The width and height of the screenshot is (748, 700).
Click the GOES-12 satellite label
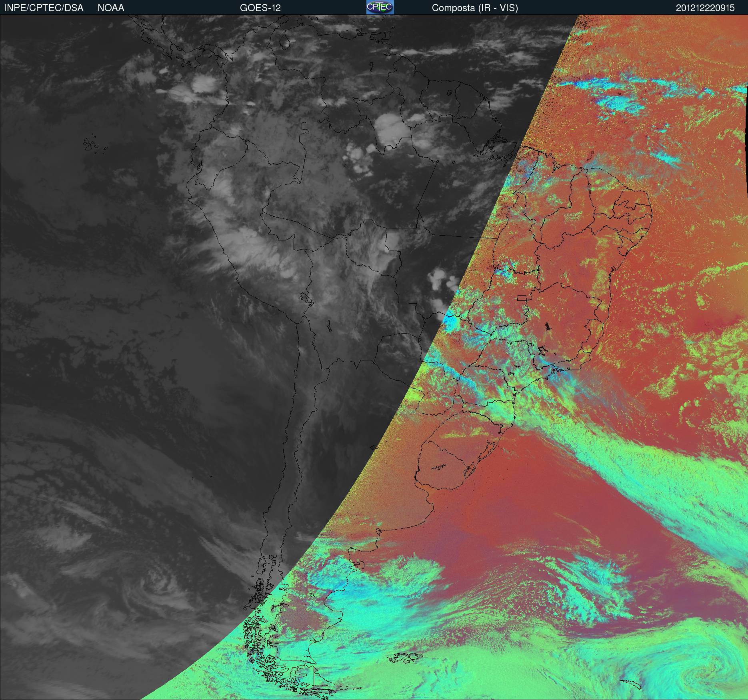coord(260,8)
